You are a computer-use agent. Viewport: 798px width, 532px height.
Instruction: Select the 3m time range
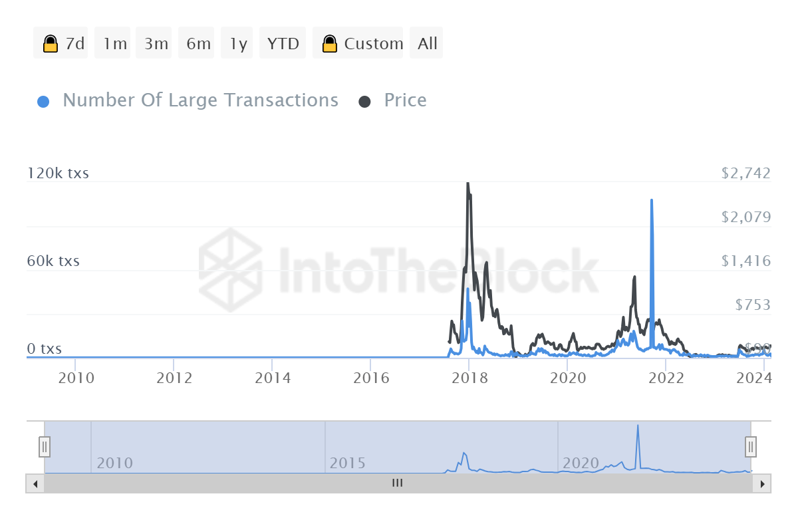pyautogui.click(x=156, y=44)
